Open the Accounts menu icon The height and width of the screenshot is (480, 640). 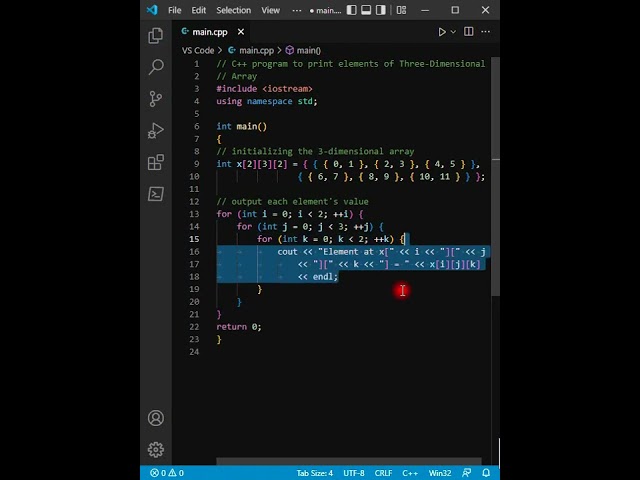pyautogui.click(x=156, y=418)
